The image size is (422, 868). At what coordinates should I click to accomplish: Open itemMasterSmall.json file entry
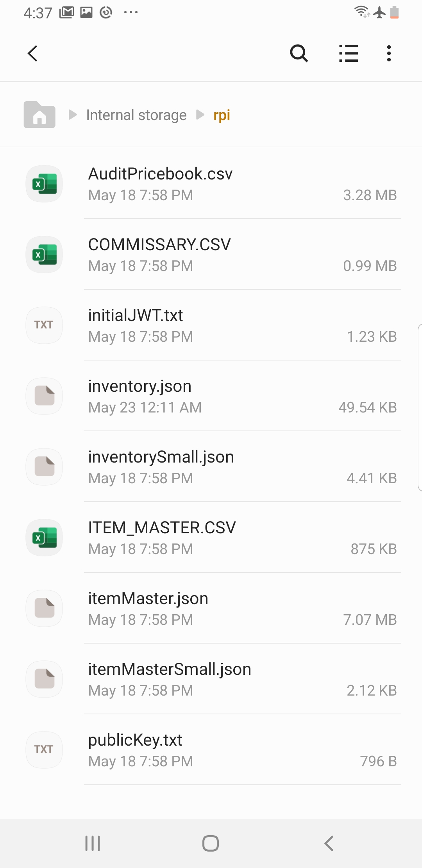point(242,679)
